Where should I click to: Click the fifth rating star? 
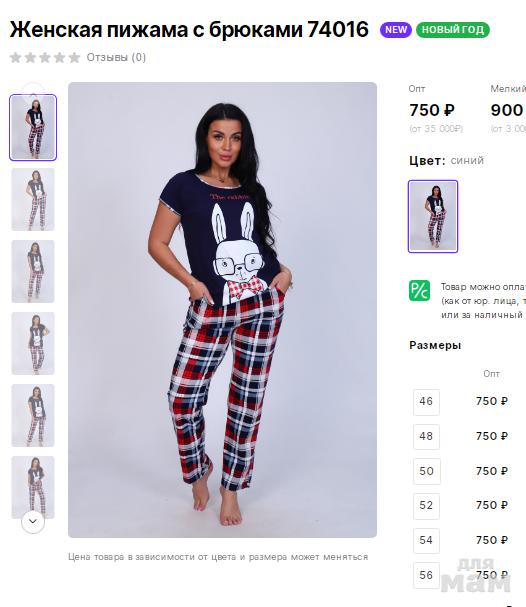pyautogui.click(x=74, y=58)
